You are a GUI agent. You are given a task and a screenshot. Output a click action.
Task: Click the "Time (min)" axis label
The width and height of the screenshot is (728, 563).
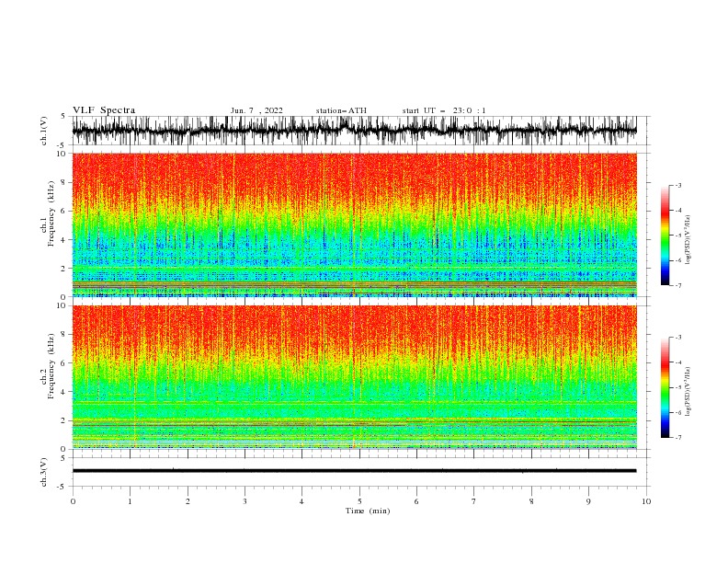[x=368, y=511]
